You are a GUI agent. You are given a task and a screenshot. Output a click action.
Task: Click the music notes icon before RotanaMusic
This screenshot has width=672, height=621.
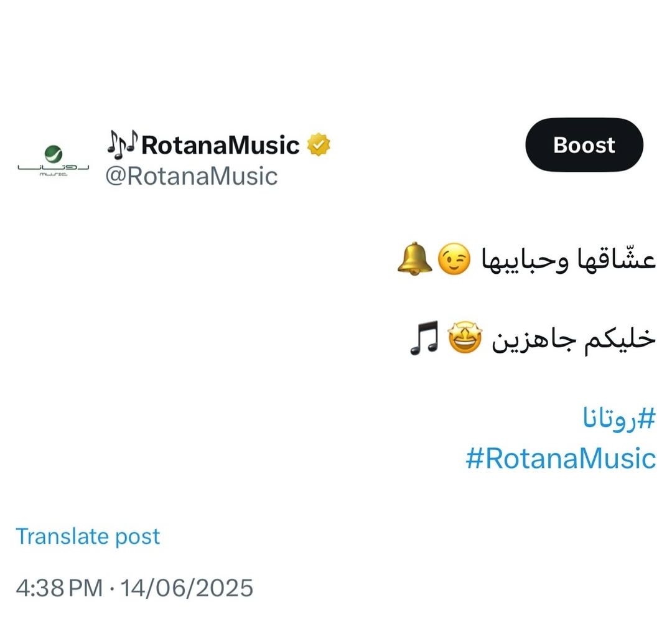point(122,142)
